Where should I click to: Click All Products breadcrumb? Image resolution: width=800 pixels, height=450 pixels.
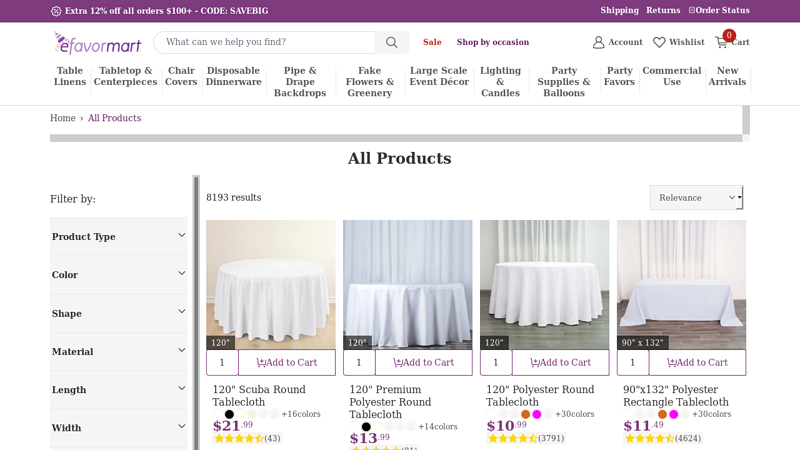point(114,118)
